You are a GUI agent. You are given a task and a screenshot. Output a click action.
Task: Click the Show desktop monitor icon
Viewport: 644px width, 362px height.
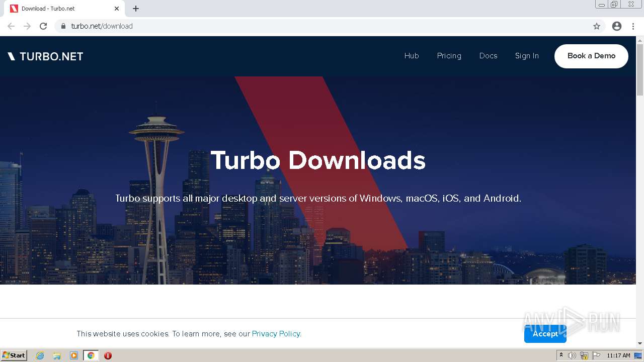(638, 355)
